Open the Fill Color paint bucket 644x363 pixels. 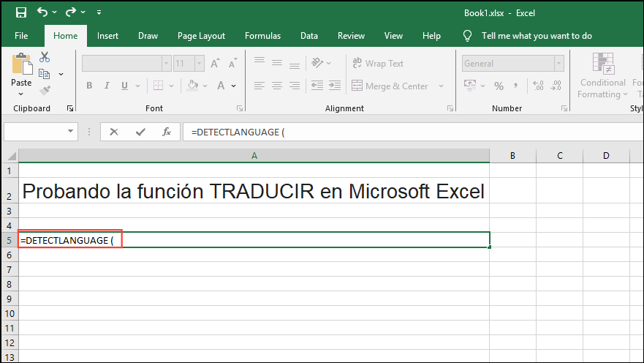tap(192, 86)
